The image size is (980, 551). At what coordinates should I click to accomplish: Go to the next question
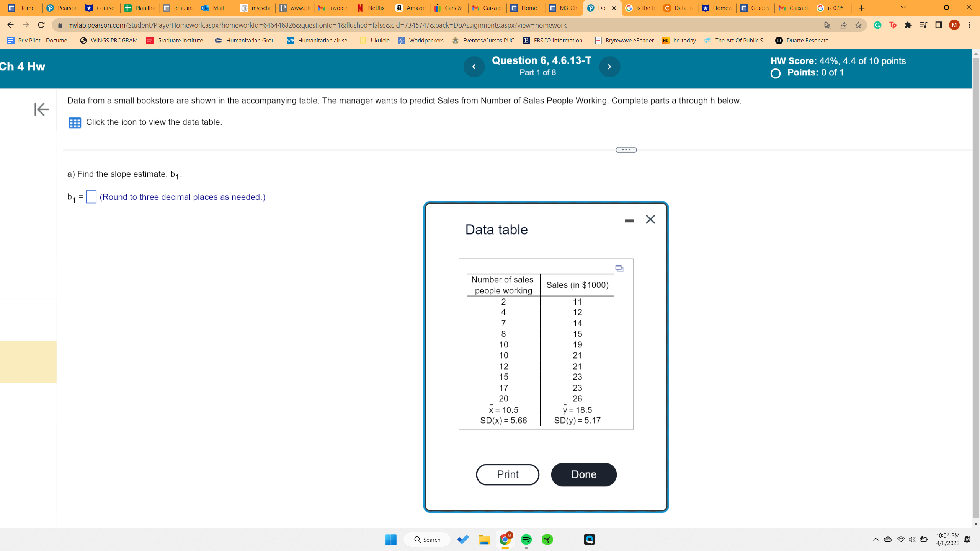pyautogui.click(x=609, y=67)
